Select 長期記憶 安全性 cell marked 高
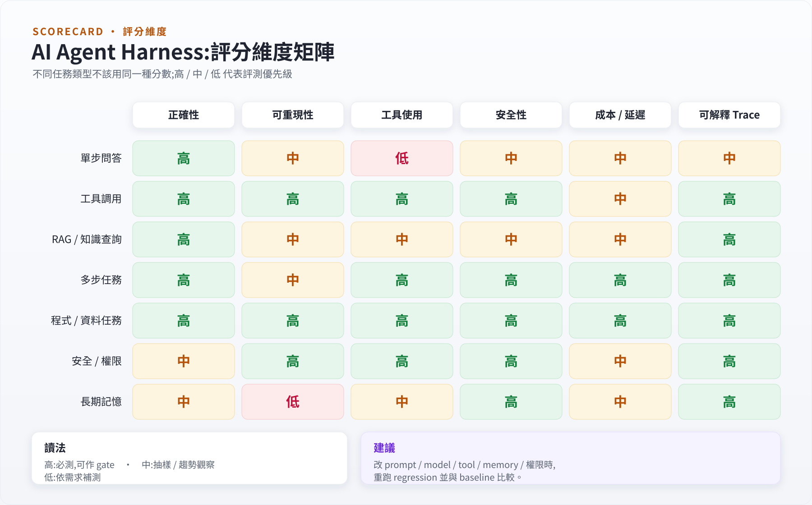The image size is (812, 505). pyautogui.click(x=511, y=402)
